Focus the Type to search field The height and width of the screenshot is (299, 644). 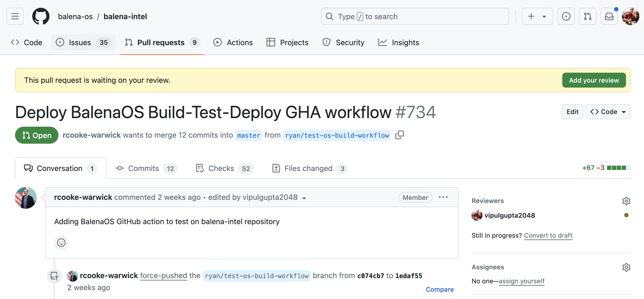[x=415, y=16]
